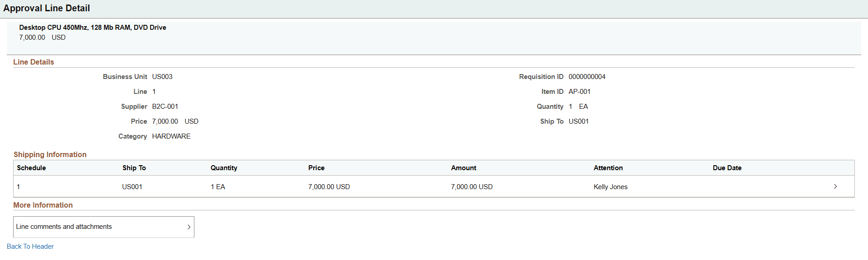
Task: Click the Desktop CPU 450Mhz item description
Action: (x=93, y=28)
